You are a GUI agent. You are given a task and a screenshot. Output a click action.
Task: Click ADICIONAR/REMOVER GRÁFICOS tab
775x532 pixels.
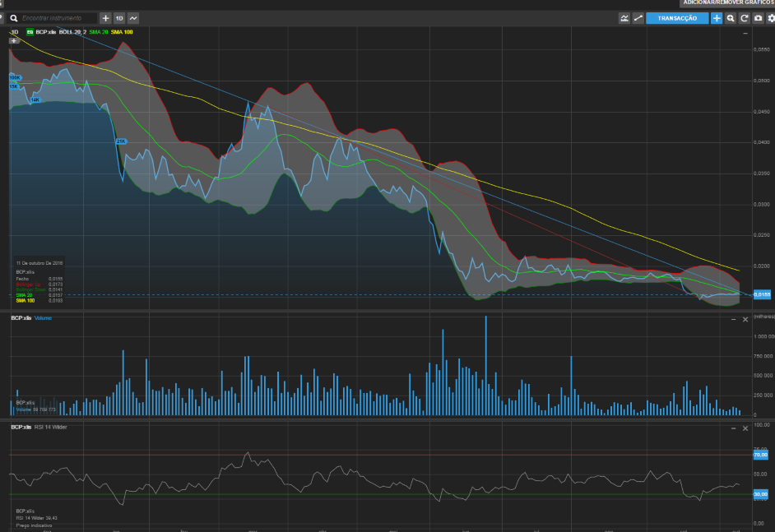coord(728,3)
